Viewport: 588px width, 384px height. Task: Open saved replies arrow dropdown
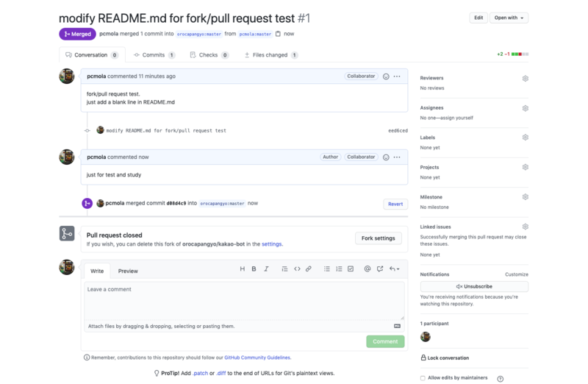point(394,269)
